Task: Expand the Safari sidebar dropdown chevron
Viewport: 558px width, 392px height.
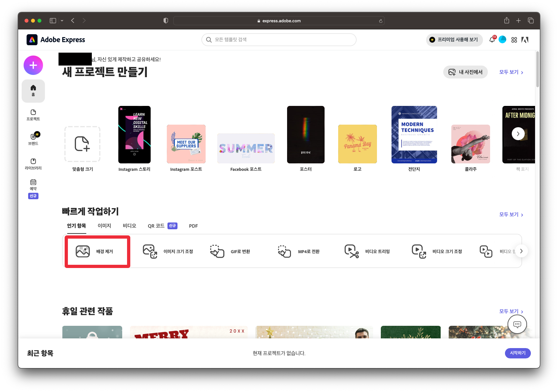Action: pyautogui.click(x=62, y=21)
